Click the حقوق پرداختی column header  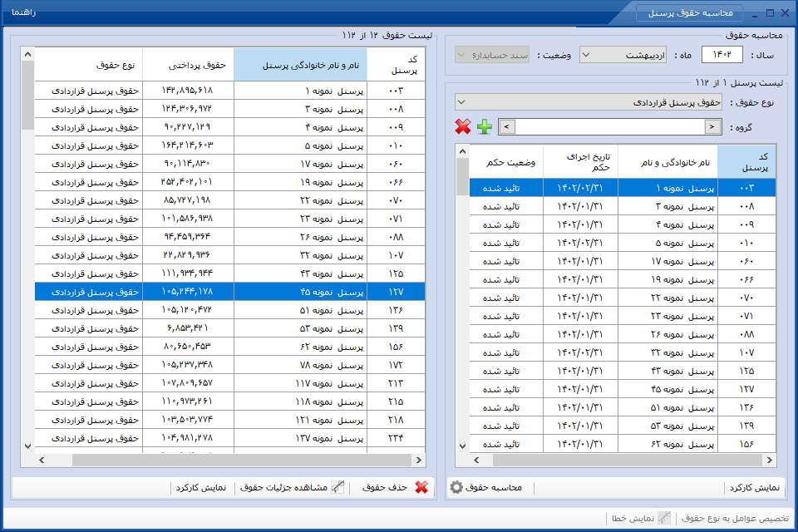click(189, 65)
